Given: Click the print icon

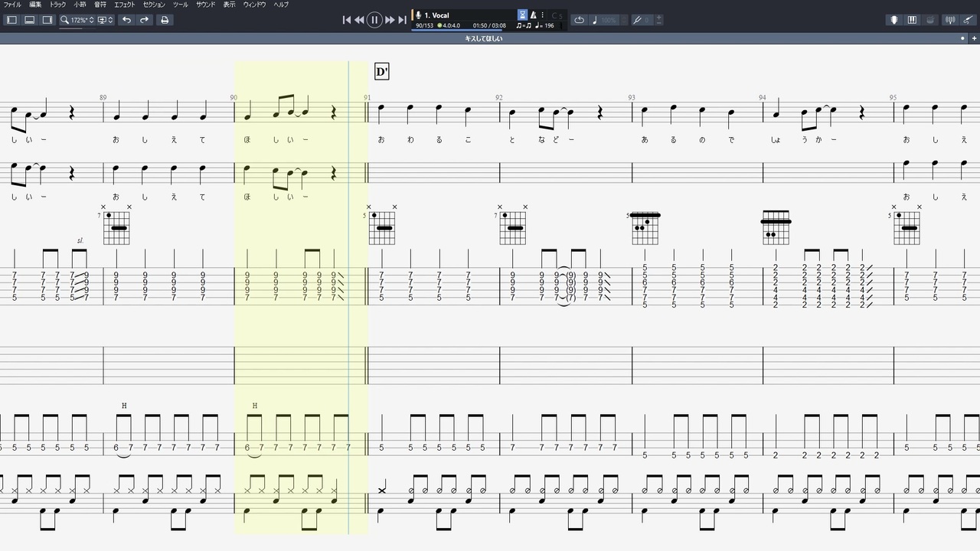Looking at the screenshot, I should [164, 20].
